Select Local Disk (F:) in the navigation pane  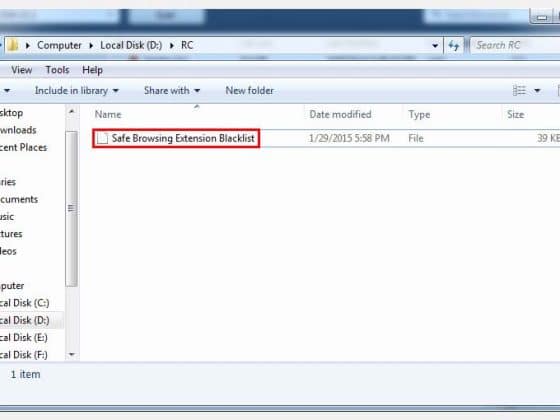[x=24, y=354]
